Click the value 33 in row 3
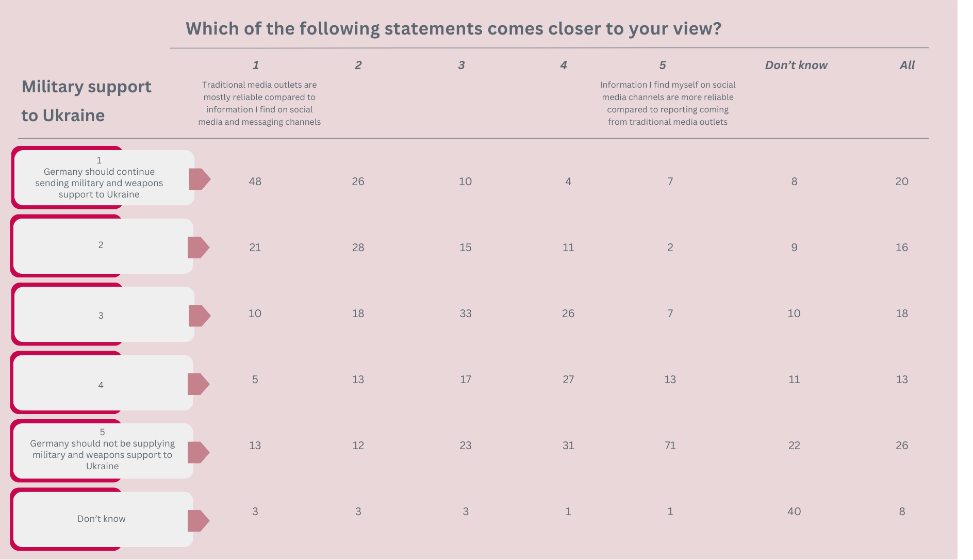Screen dimensions: 973x560 (x=466, y=314)
